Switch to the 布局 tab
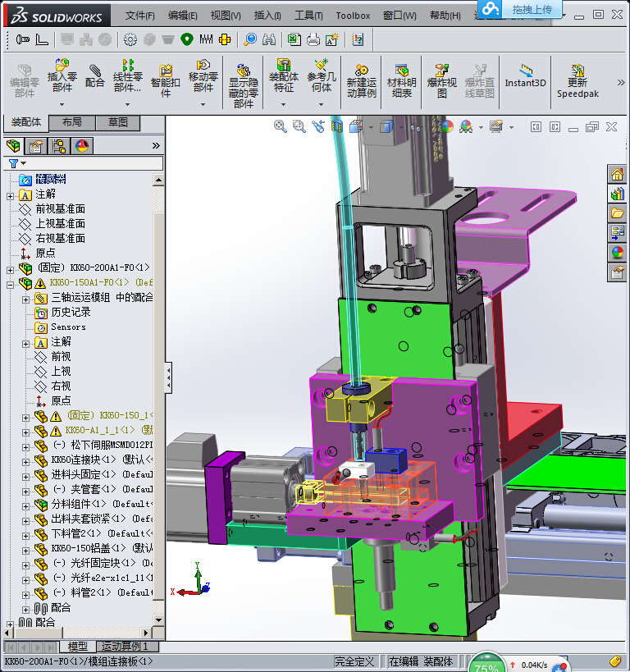630x672 pixels. point(71,122)
